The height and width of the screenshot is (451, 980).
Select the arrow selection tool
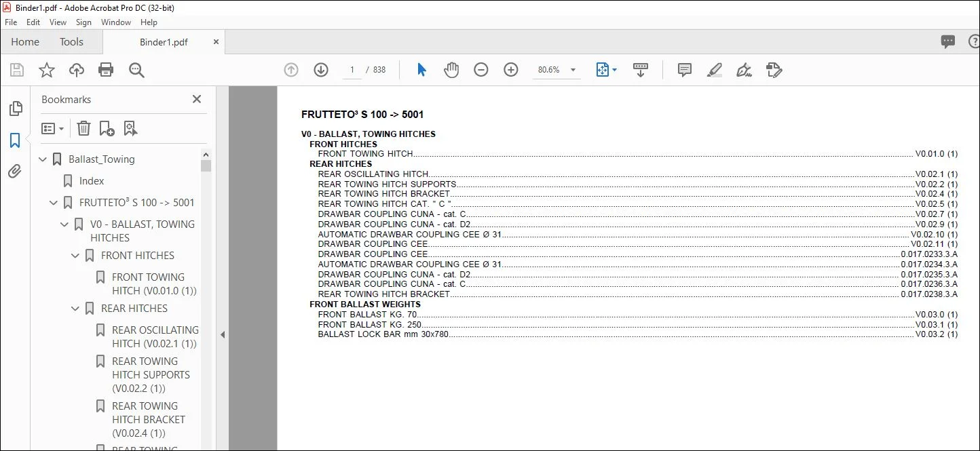pyautogui.click(x=421, y=70)
